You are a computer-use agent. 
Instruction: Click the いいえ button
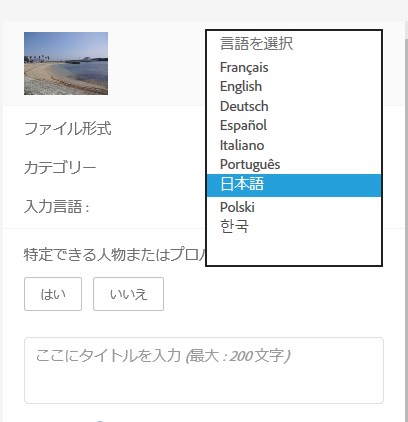tap(128, 294)
